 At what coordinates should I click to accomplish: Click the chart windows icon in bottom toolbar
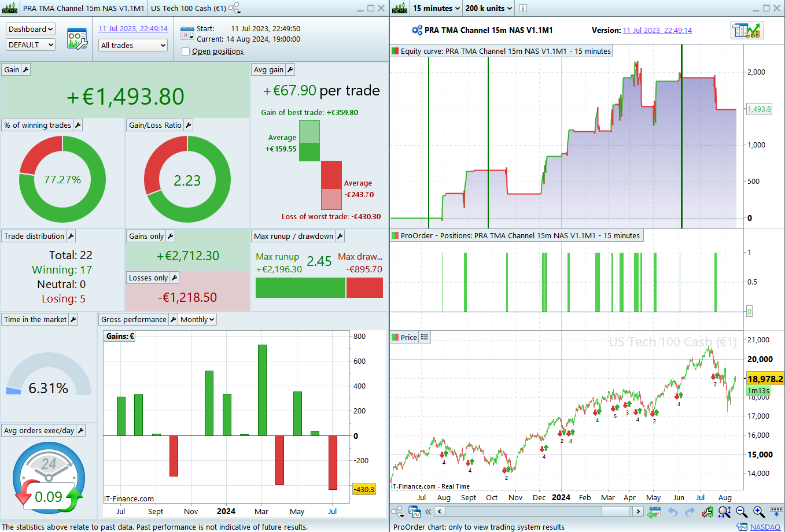click(x=414, y=511)
